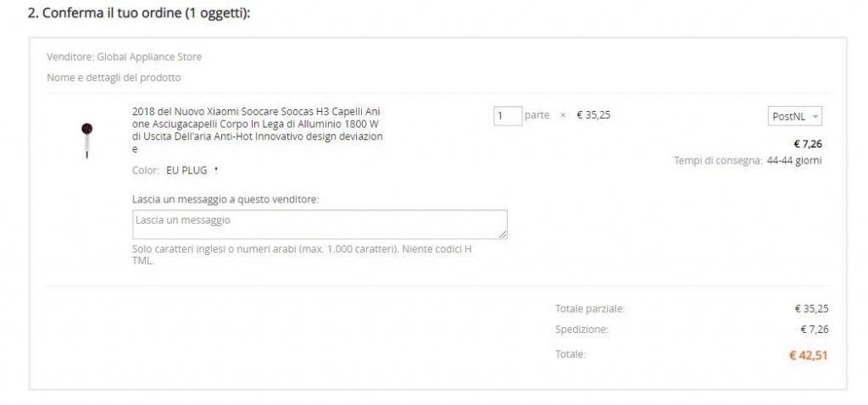
Task: Open the Xiaomi Soocas H3 product title
Action: coord(258,130)
